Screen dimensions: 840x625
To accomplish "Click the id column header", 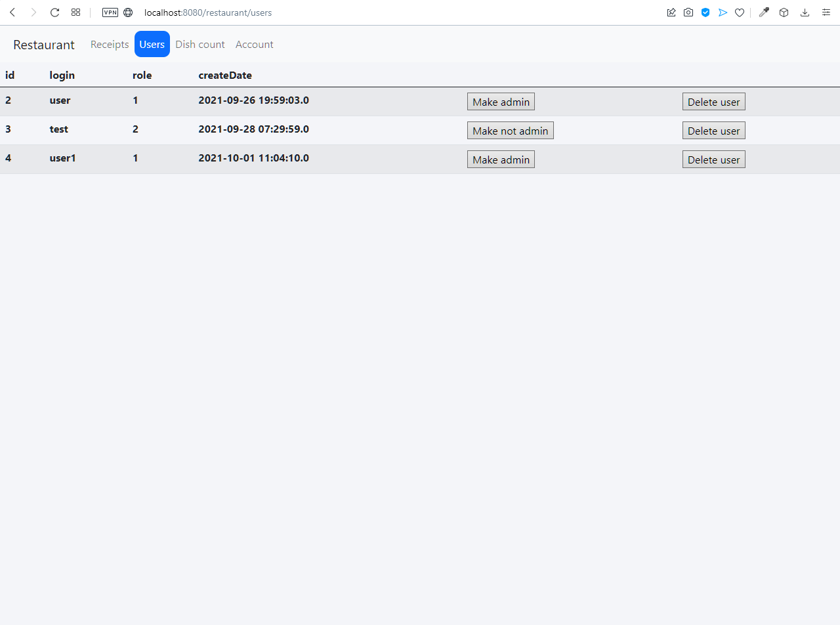I will (x=10, y=75).
